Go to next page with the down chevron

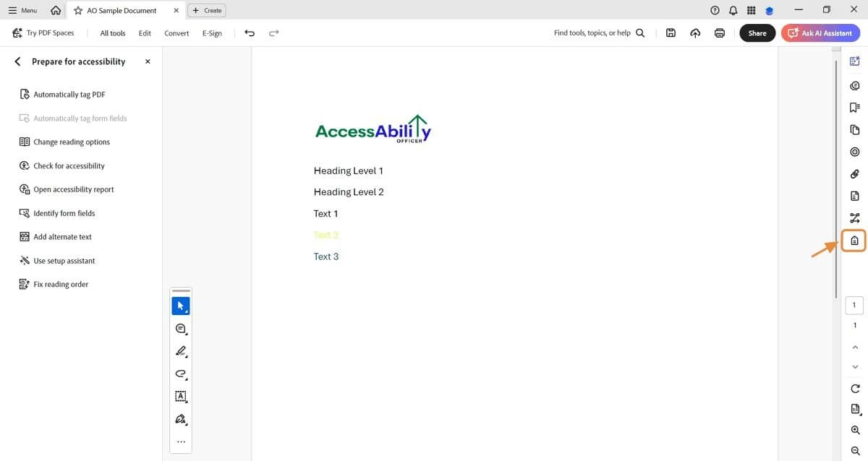tap(854, 366)
